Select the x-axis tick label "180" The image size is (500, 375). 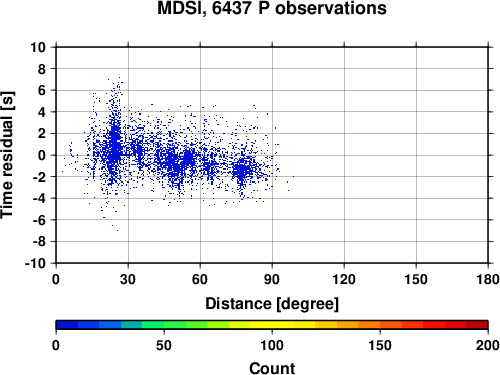point(488,279)
